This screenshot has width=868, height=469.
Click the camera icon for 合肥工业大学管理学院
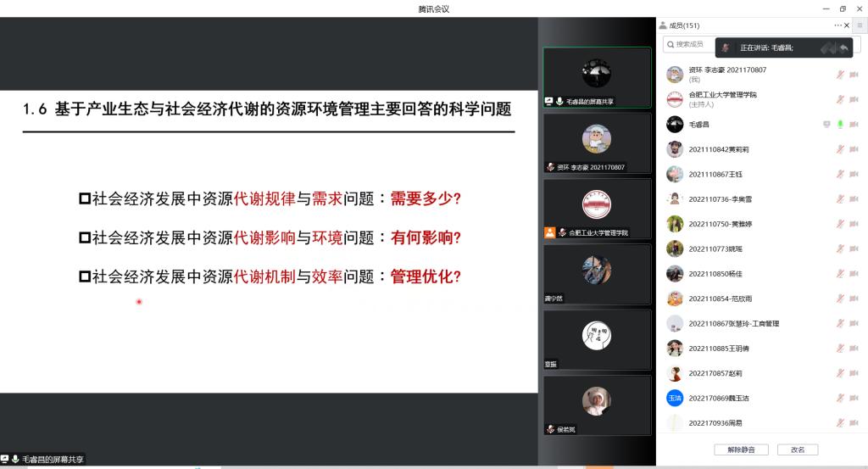pos(854,99)
